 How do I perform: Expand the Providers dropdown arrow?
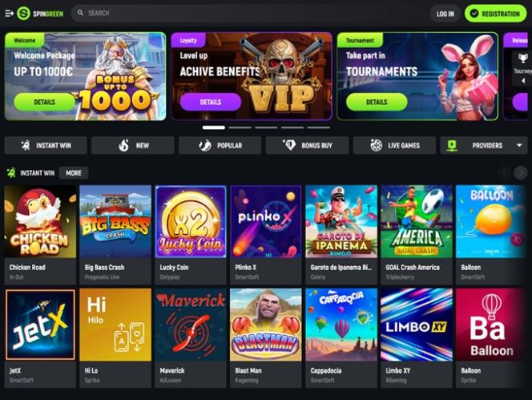click(x=519, y=145)
